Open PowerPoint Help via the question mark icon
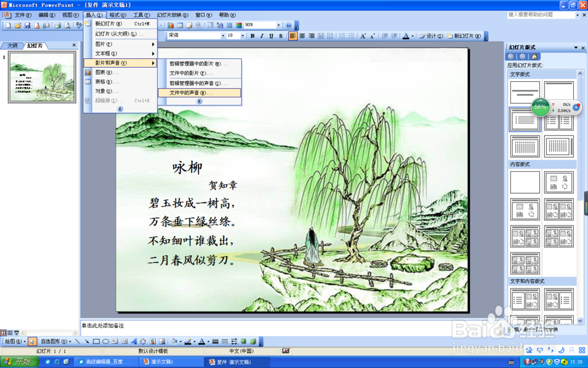The width and height of the screenshot is (588, 368). [288, 24]
